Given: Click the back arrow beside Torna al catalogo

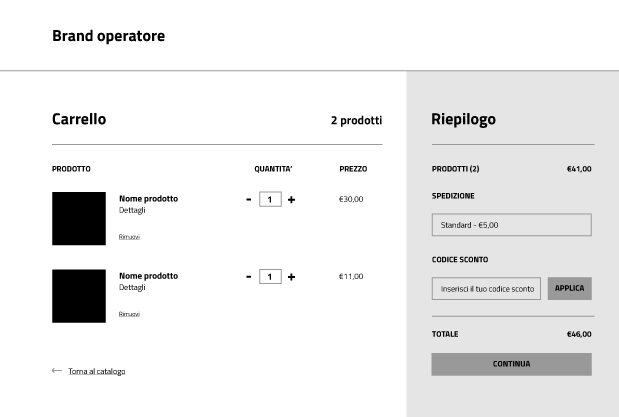Looking at the screenshot, I should tap(57, 371).
